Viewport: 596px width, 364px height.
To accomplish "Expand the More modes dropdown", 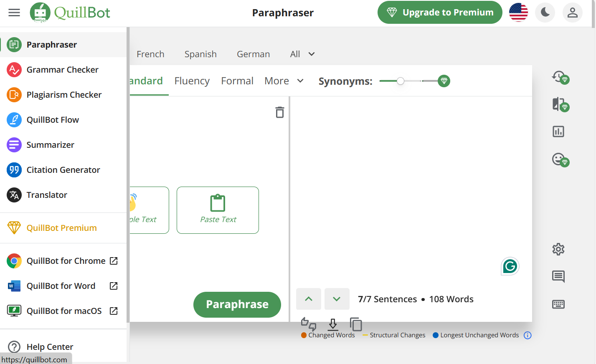I will tap(284, 81).
